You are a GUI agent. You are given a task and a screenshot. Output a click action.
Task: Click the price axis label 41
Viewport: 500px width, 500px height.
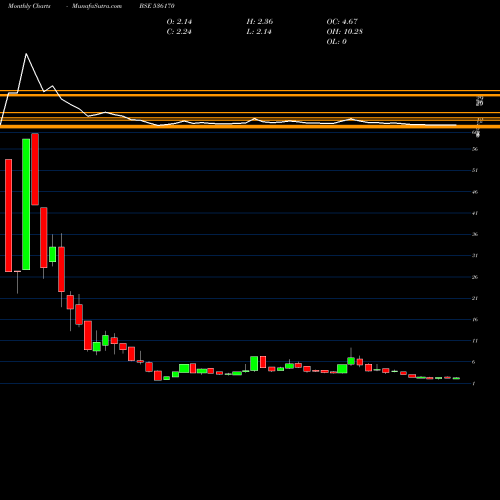475,213
